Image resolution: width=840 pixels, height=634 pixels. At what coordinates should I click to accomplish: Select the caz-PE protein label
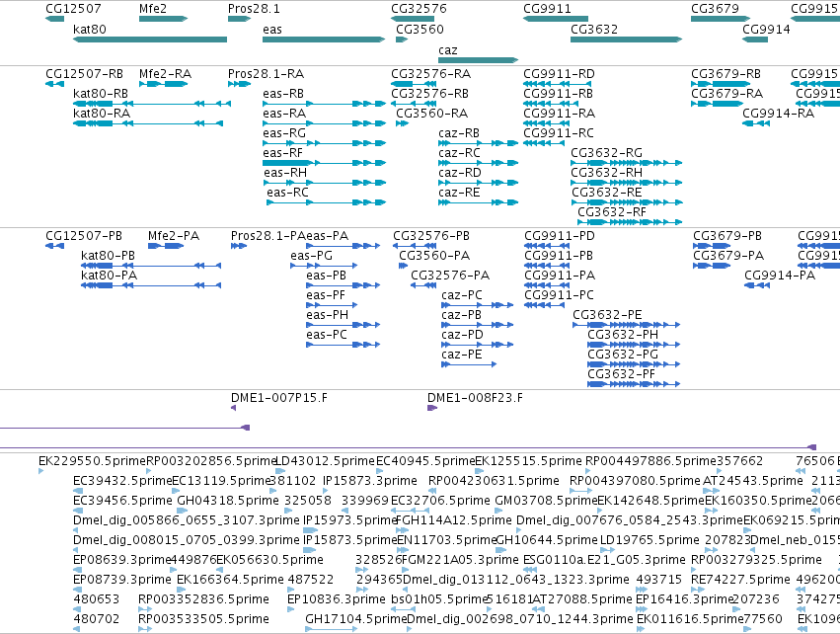pos(462,355)
